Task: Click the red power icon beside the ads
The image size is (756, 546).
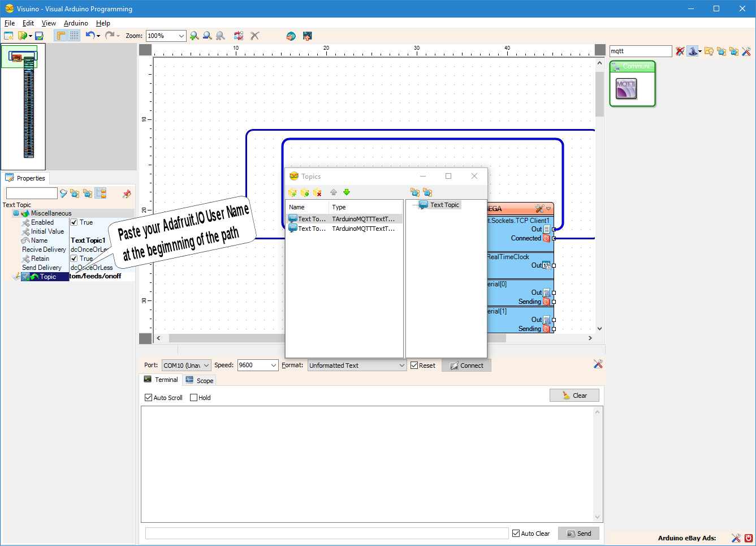Action: 748,538
